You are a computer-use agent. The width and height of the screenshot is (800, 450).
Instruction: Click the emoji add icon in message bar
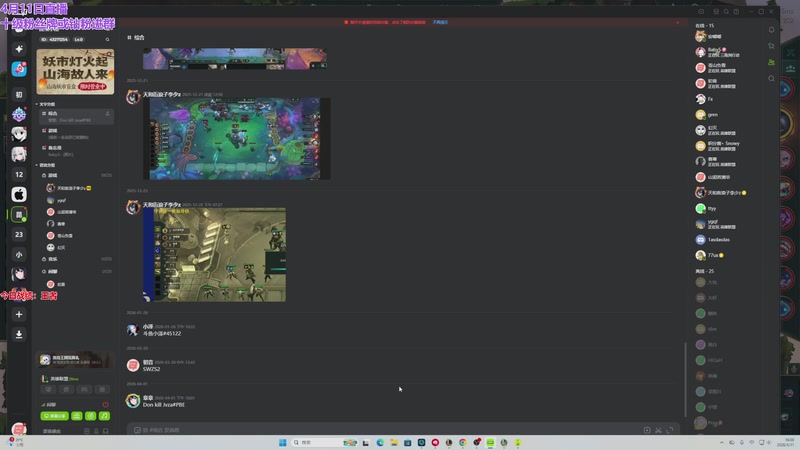[x=647, y=430]
